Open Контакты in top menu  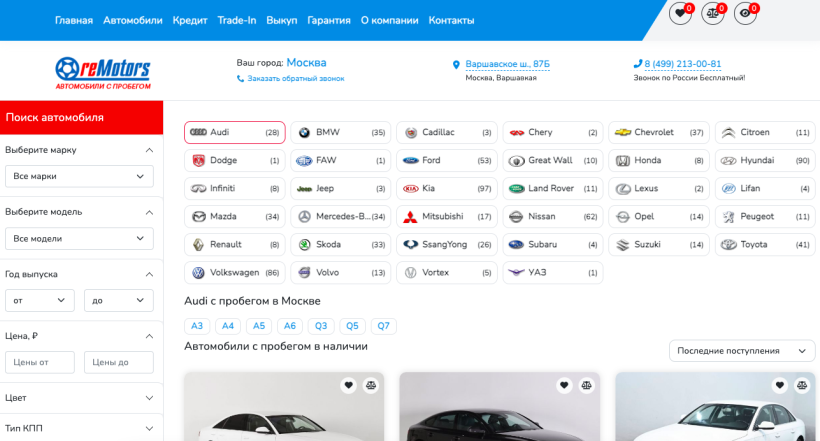pos(451,20)
